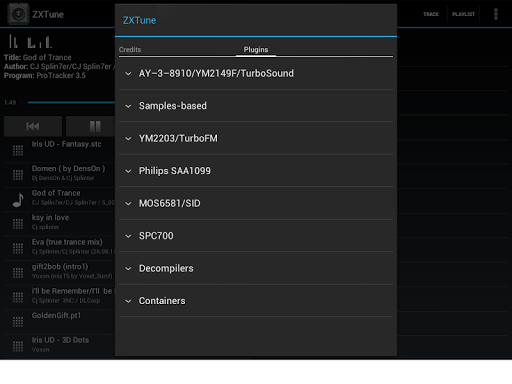Expand the YM2203/TurboFM plugin group
Viewport: 512px width, 384px height.
click(x=256, y=138)
